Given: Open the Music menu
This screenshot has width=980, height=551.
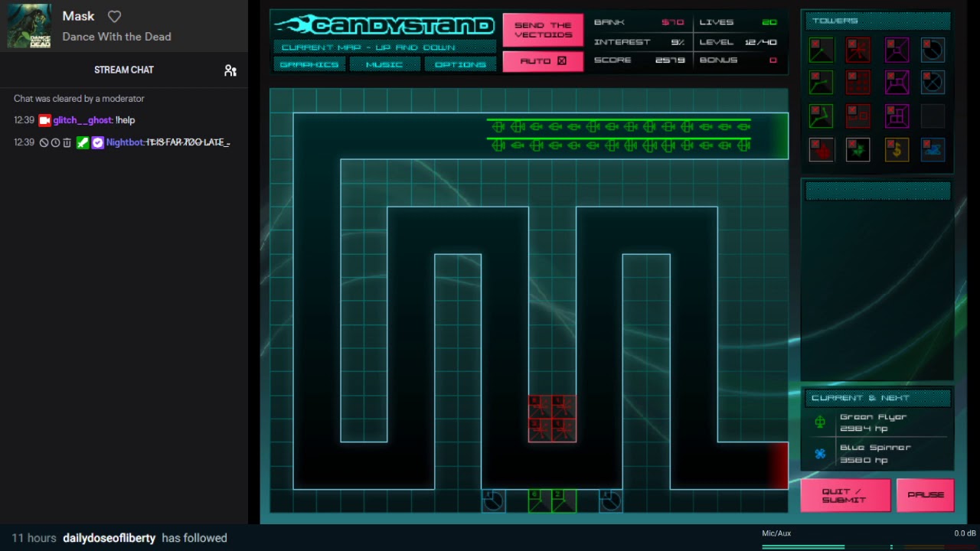Looking at the screenshot, I should coord(384,64).
